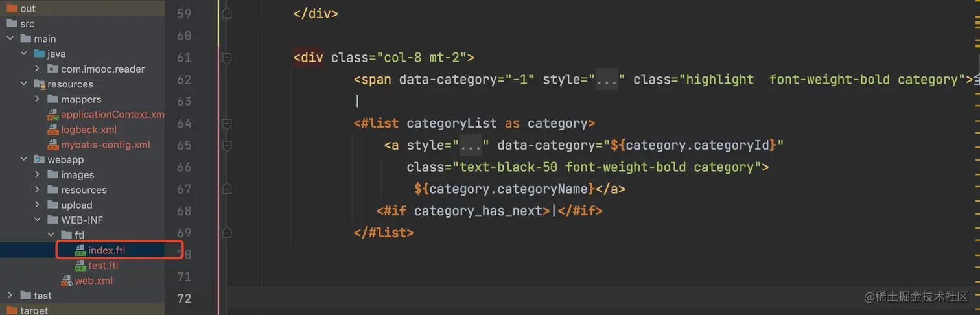This screenshot has width=980, height=315.
Task: Click the out folder icon
Action: click(12, 8)
